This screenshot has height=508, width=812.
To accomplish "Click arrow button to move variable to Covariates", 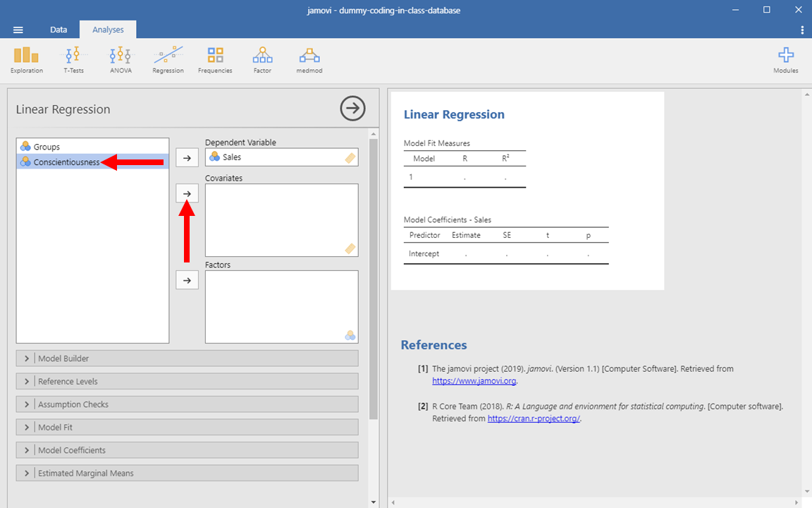I will pyautogui.click(x=187, y=193).
